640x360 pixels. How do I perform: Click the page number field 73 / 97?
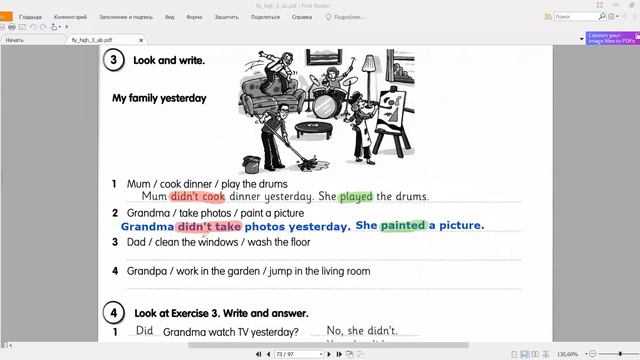click(x=296, y=354)
